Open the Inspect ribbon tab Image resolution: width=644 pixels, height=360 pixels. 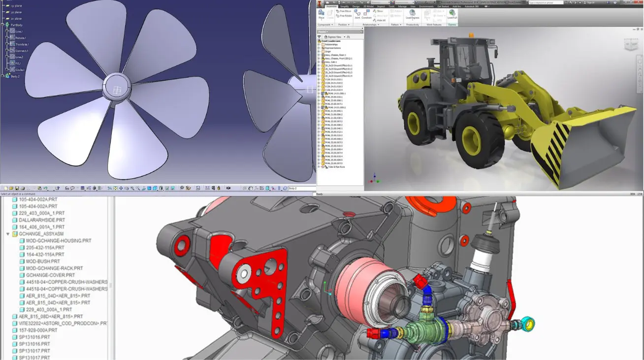pos(381,6)
